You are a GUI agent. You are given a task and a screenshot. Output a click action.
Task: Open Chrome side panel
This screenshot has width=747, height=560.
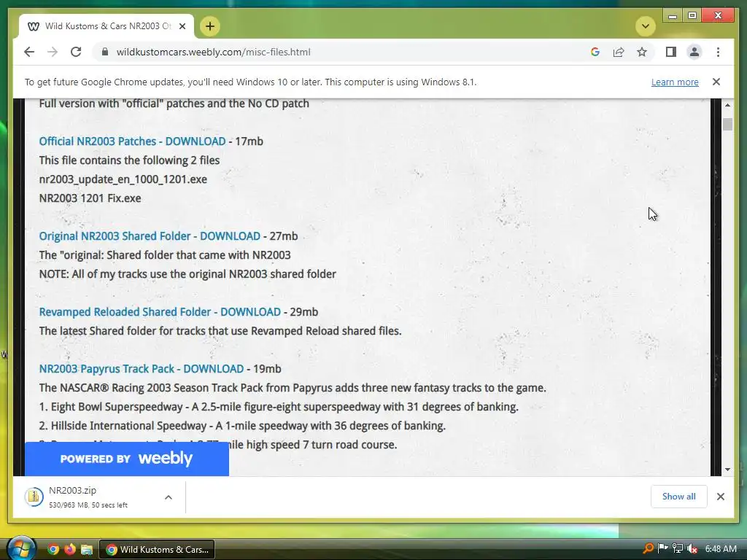[x=671, y=52]
